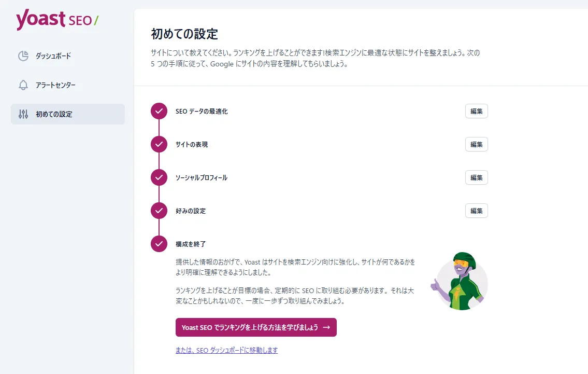Click the SEO データの最適化 step title
Image resolution: width=588 pixels, height=374 pixels.
coord(202,111)
